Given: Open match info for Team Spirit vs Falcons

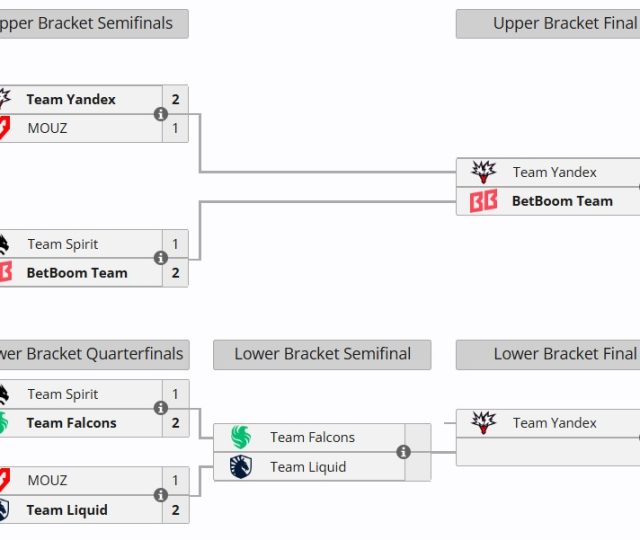Looking at the screenshot, I should (161, 408).
